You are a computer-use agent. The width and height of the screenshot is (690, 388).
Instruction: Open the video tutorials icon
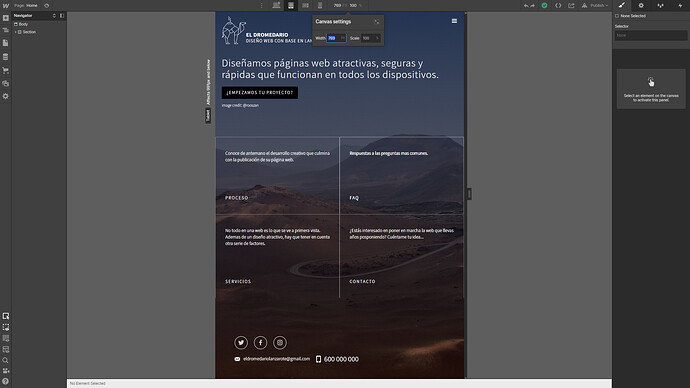click(6, 371)
